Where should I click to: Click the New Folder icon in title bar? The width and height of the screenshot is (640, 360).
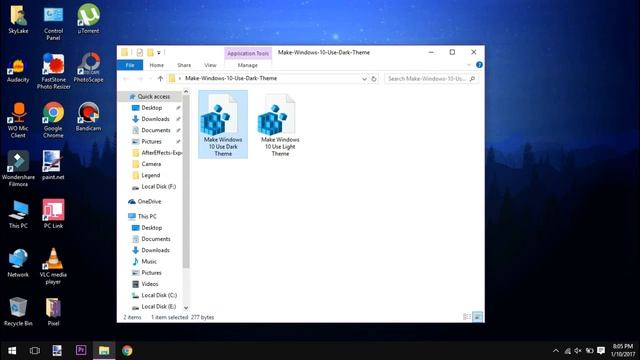(x=150, y=52)
